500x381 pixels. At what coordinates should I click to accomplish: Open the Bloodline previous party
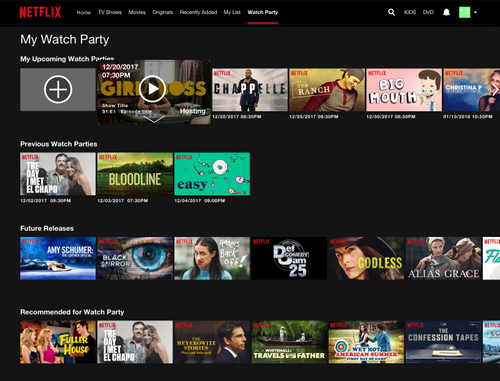tap(135, 174)
